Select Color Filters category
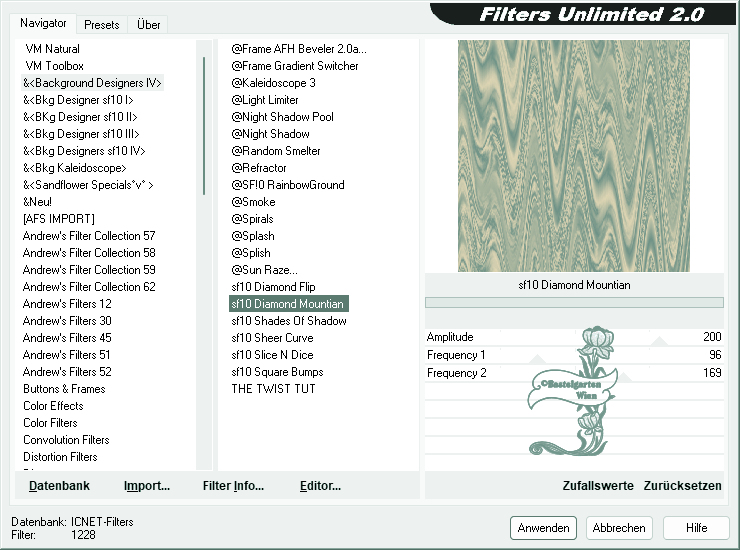Screen dimensions: 740x550 pos(50,423)
